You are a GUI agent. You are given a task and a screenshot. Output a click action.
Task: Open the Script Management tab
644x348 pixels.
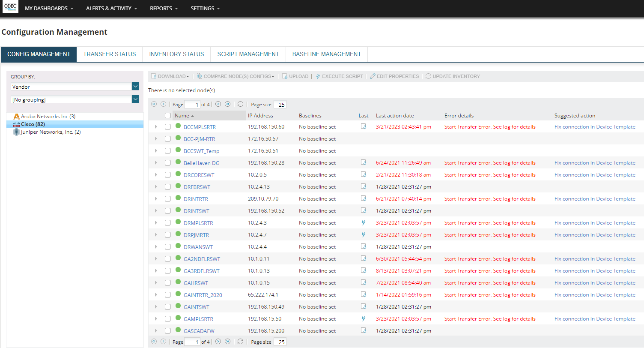pyautogui.click(x=248, y=54)
